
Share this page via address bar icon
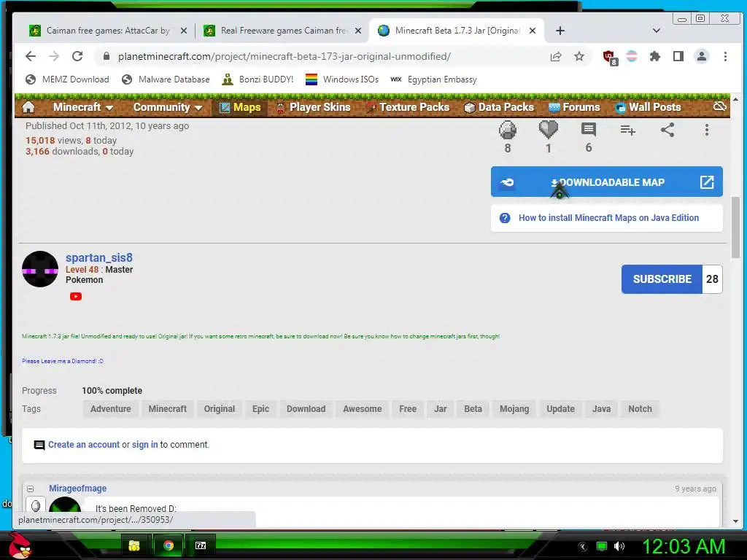[555, 57]
